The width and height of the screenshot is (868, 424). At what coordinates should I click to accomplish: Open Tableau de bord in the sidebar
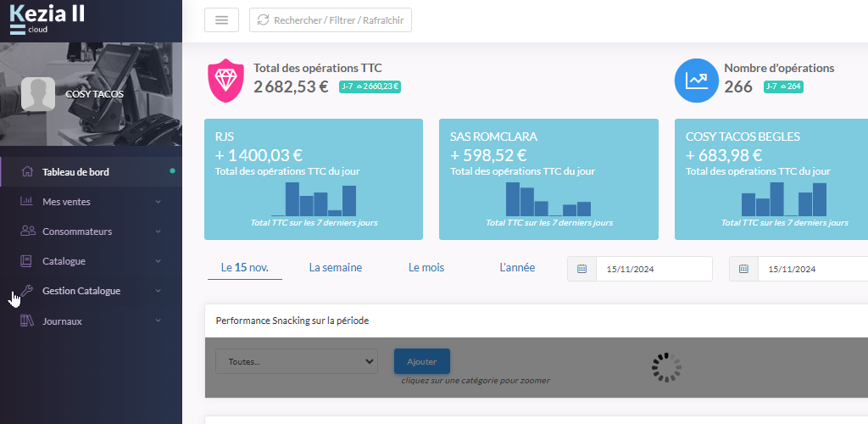tap(92, 171)
